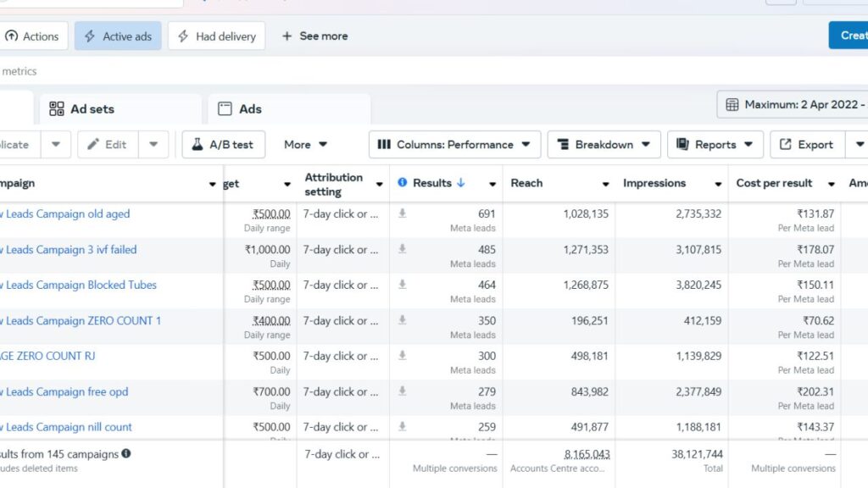Click the info icon next to 145 campaigns

(126, 454)
